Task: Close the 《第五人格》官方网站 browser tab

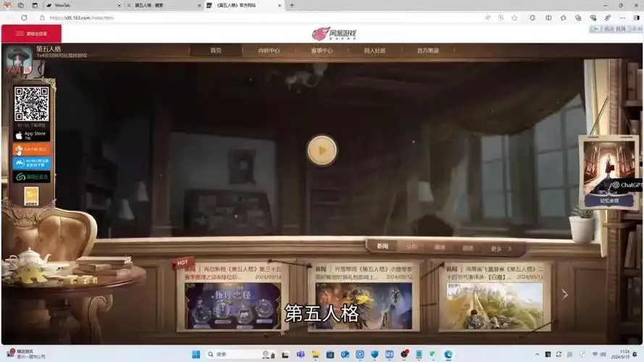Action: click(280, 5)
